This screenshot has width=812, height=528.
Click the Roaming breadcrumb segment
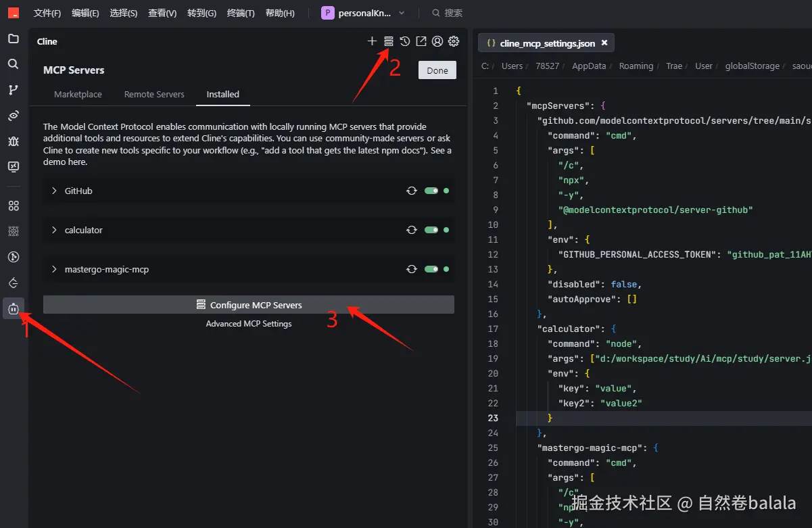tap(636, 66)
